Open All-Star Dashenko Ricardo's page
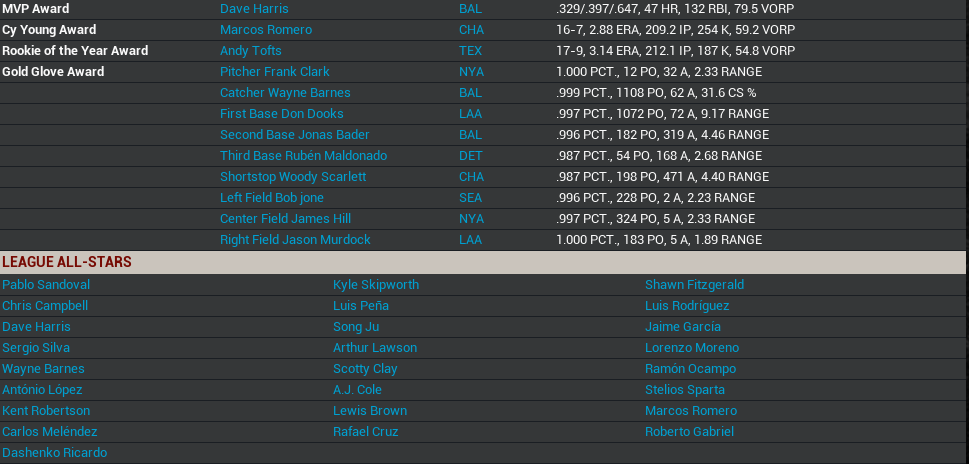Image resolution: width=969 pixels, height=464 pixels. coord(54,453)
